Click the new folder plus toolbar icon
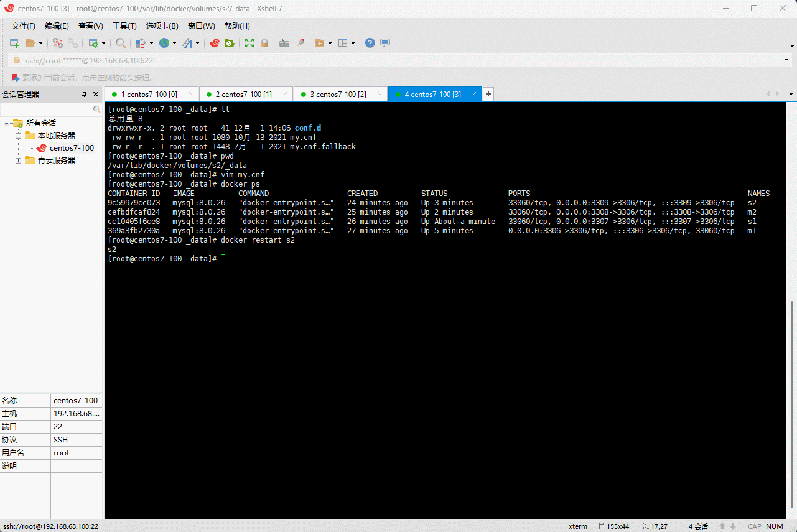Image resolution: width=797 pixels, height=532 pixels. [x=320, y=43]
